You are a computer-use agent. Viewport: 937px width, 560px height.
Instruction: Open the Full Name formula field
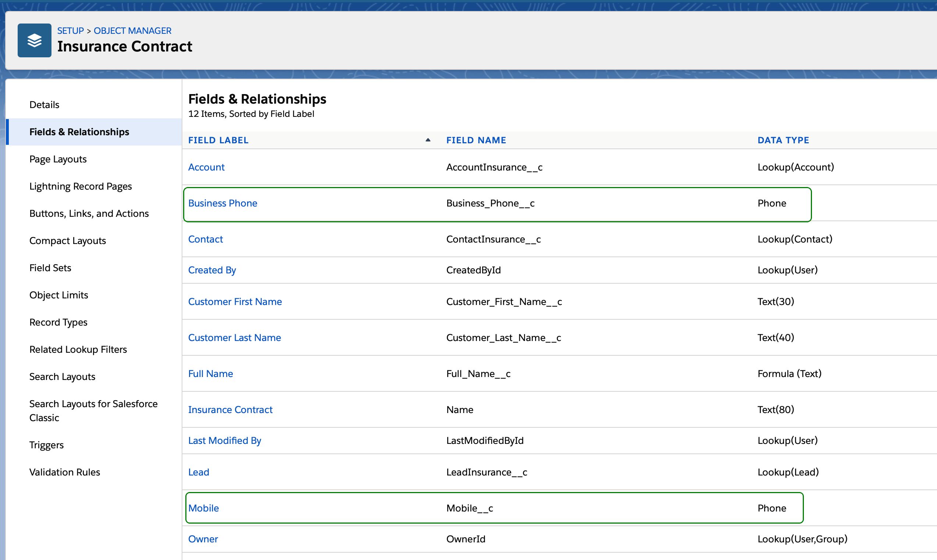point(211,374)
